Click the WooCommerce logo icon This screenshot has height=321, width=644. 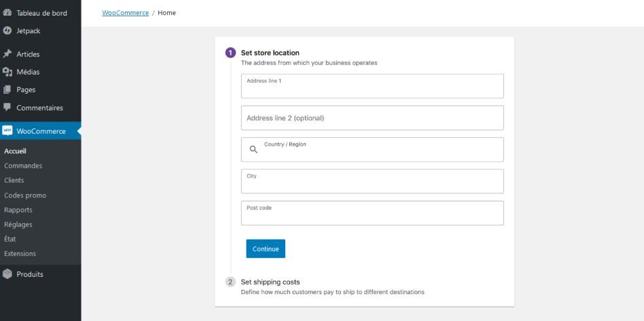7,131
